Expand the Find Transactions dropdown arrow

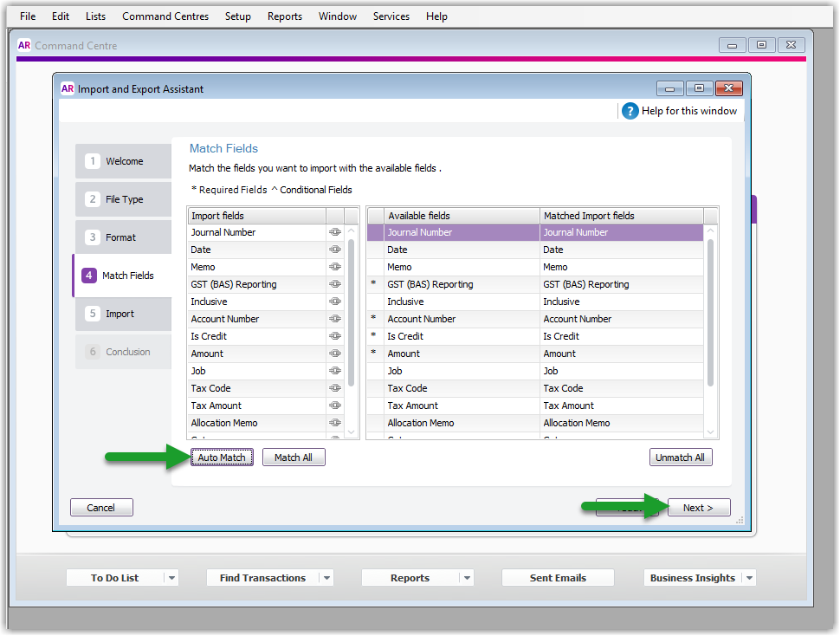point(326,578)
